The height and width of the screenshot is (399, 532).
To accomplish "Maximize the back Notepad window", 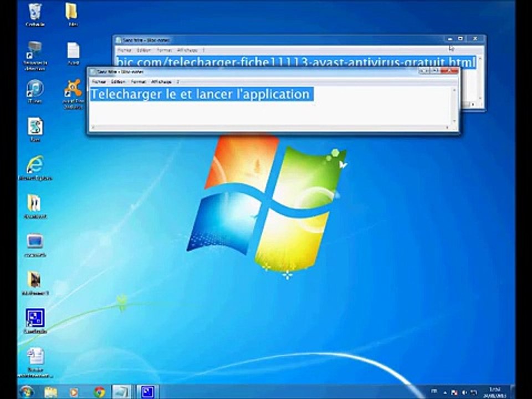I will [x=461, y=39].
